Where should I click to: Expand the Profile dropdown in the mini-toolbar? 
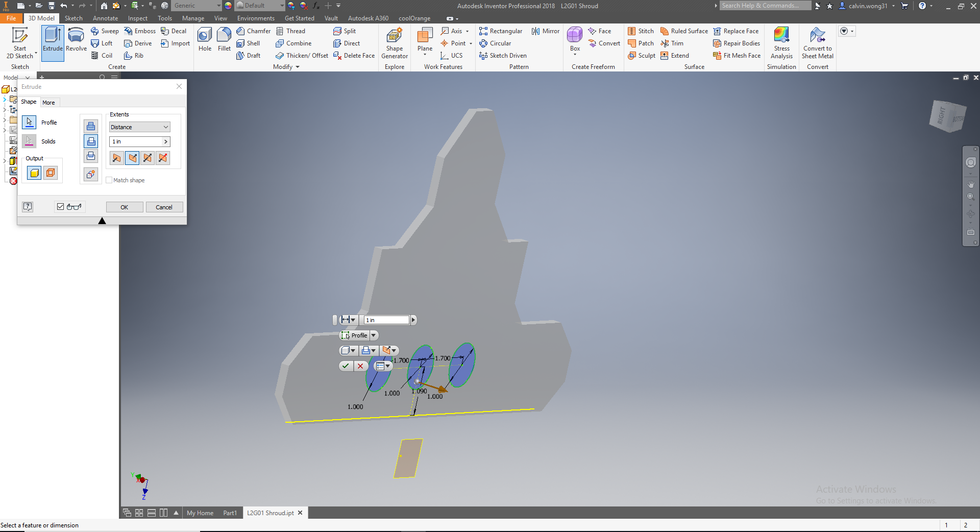[374, 335]
